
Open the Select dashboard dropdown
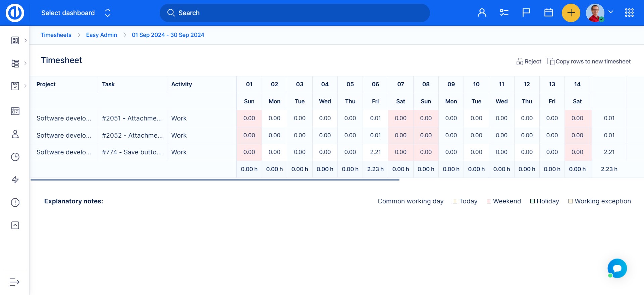pyautogui.click(x=76, y=13)
